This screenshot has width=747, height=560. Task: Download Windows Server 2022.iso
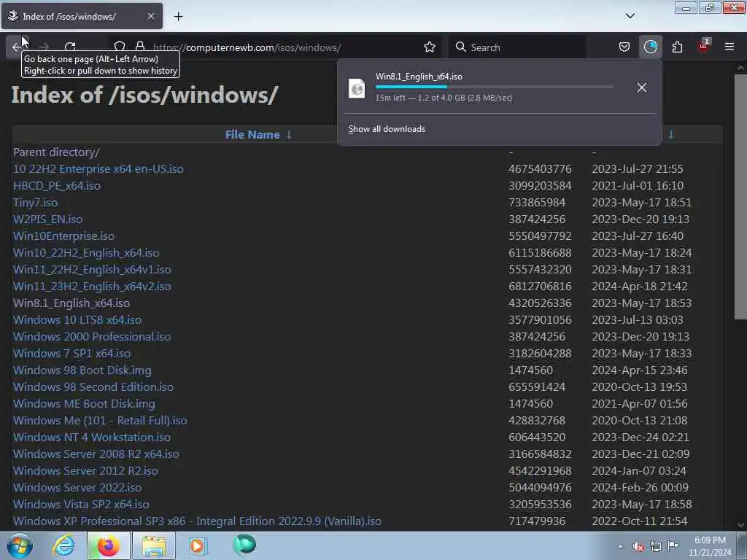77,488
